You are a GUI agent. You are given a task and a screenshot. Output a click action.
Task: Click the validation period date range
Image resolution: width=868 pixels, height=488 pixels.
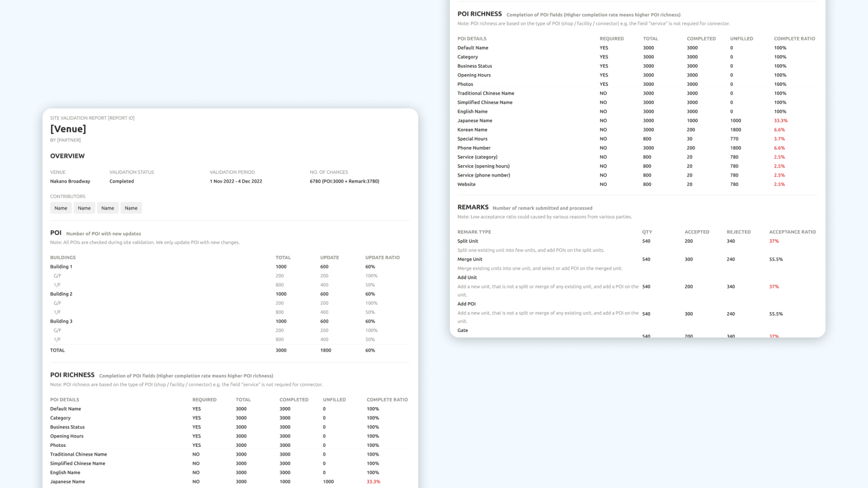point(236,181)
